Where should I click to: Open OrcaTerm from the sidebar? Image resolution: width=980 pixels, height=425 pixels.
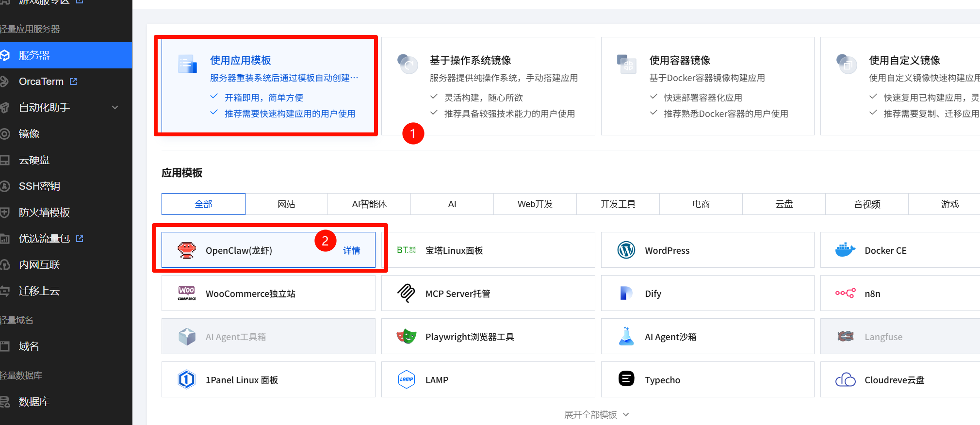42,82
